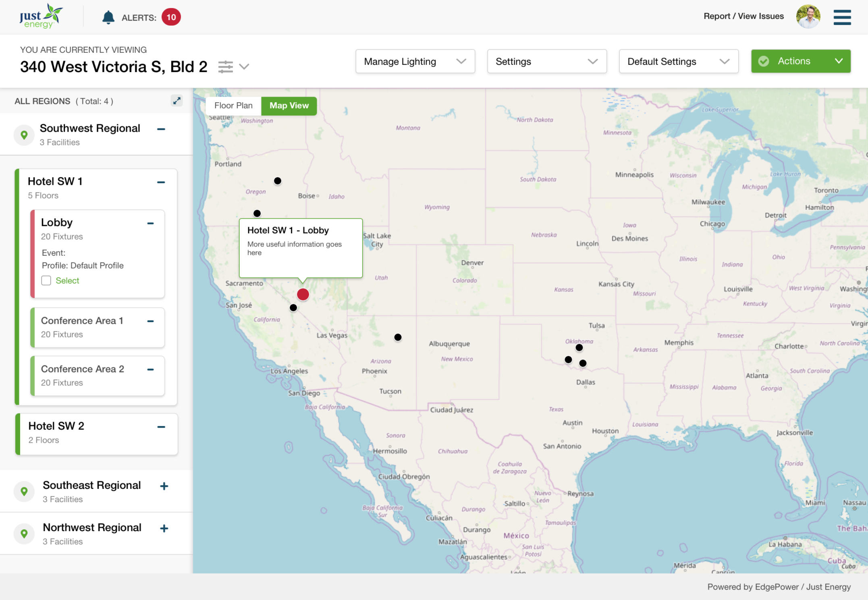This screenshot has height=600, width=868.
Task: Open Report / View Issues link
Action: [x=743, y=16]
